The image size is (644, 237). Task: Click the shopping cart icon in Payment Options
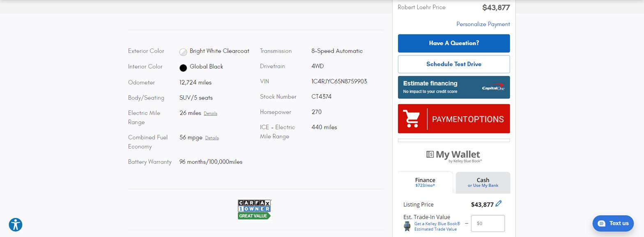411,119
